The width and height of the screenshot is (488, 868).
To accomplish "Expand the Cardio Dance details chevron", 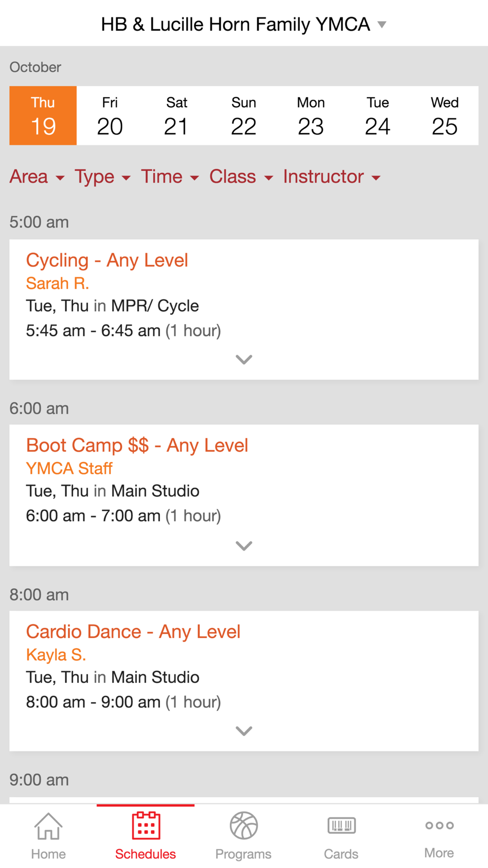I will (x=244, y=731).
